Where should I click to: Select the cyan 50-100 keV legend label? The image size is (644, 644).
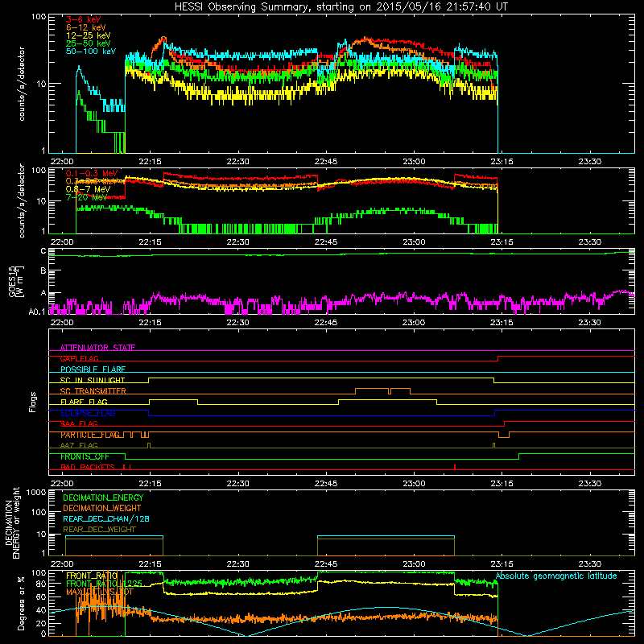(x=90, y=52)
